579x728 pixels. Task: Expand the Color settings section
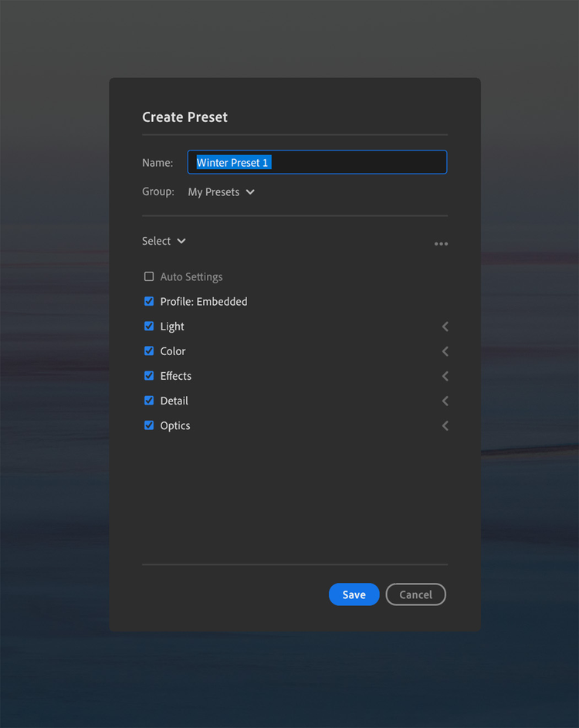coord(445,351)
